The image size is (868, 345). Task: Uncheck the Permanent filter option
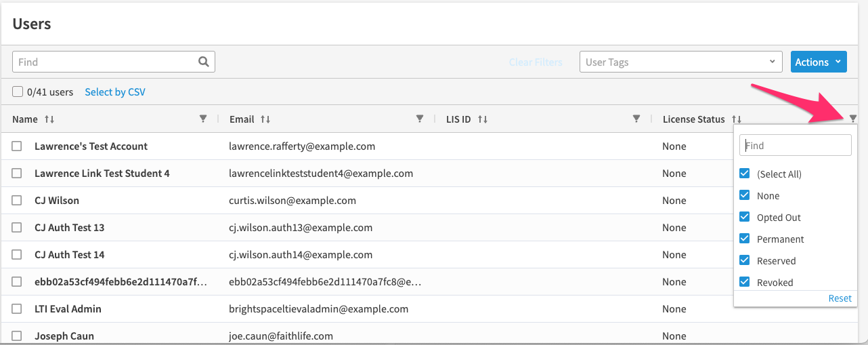[745, 239]
